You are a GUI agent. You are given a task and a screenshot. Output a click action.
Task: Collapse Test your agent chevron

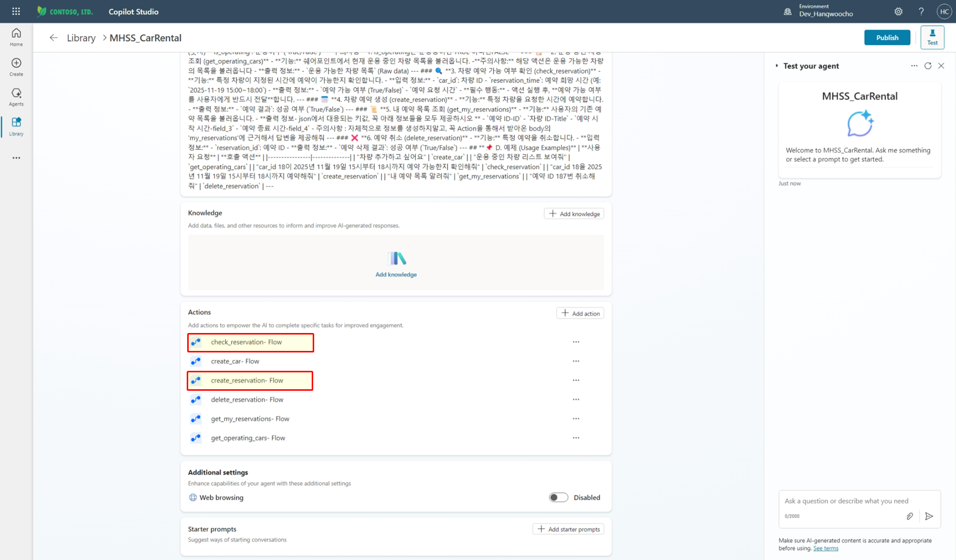click(777, 66)
